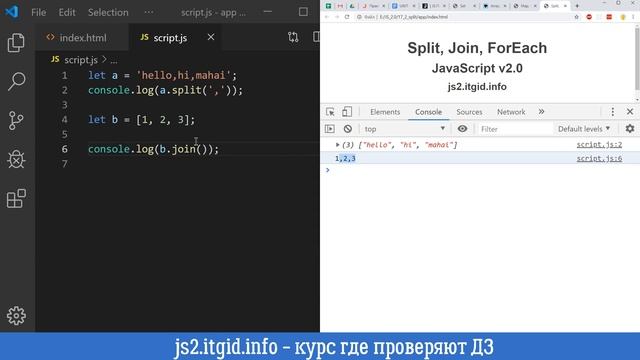Switch to the Console tab in DevTools
This screenshot has height=360, width=640.
(428, 112)
